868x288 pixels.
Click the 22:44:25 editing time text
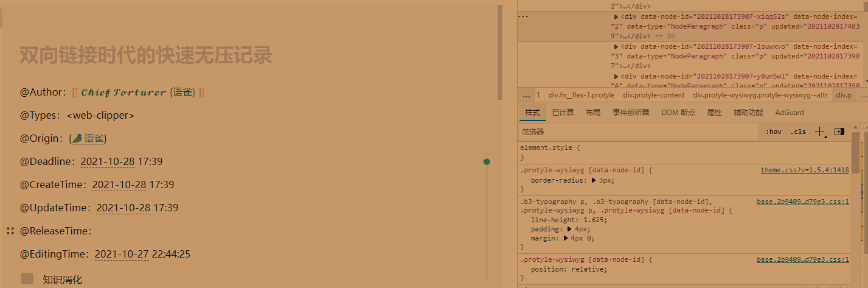pos(171,255)
